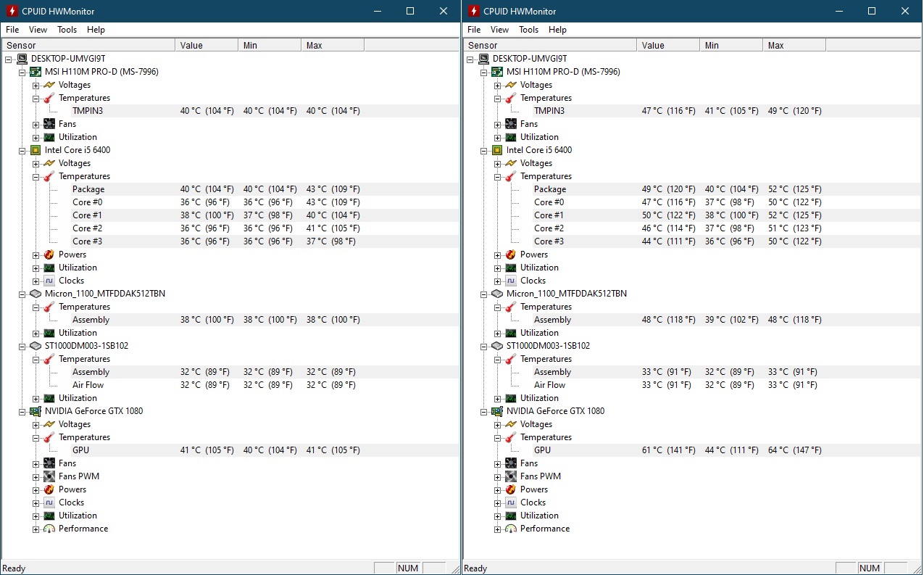The height and width of the screenshot is (575, 924).
Task: Click the ST1000DM003 hard drive icon in left window
Action: [x=36, y=346]
